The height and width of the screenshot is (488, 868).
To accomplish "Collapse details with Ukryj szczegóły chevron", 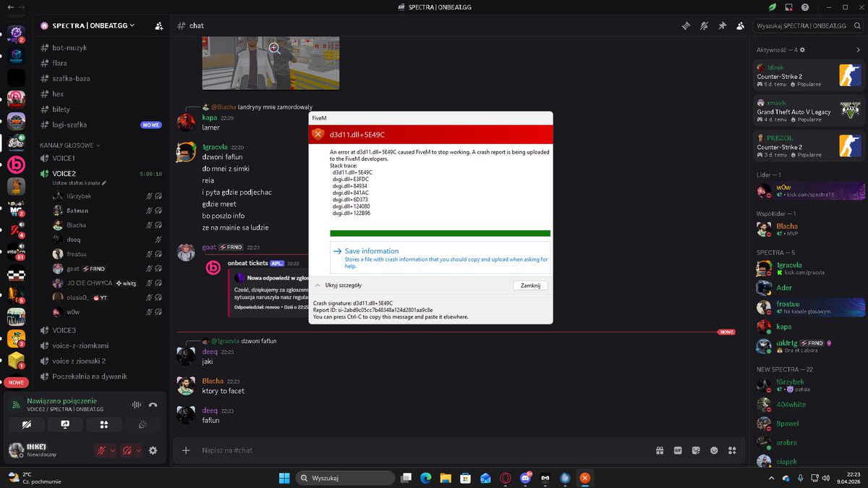I will [x=318, y=285].
